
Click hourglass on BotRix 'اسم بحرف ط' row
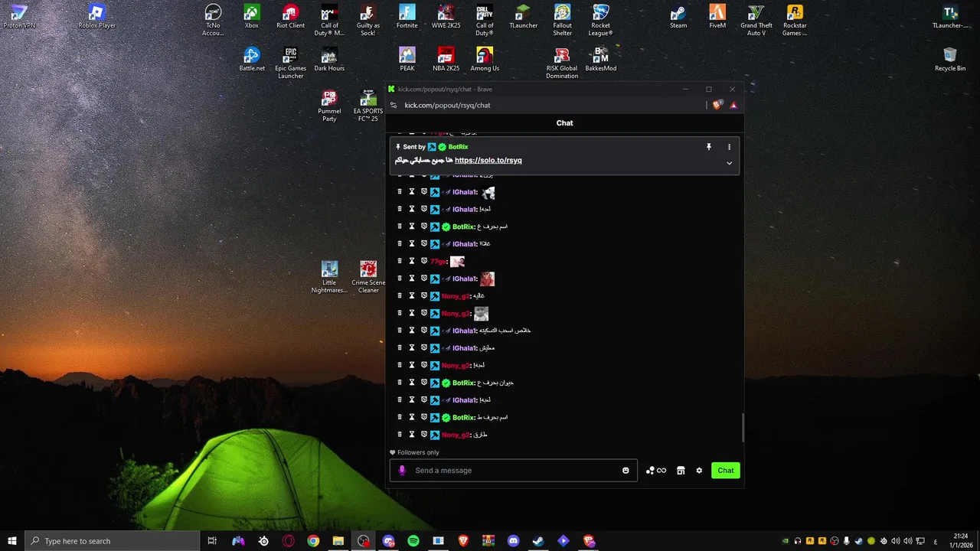click(x=412, y=417)
